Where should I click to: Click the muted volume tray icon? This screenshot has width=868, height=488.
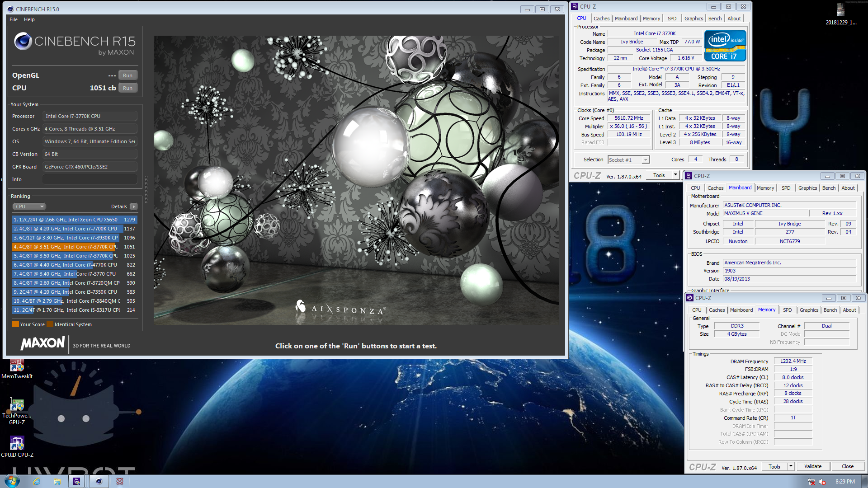click(x=822, y=482)
